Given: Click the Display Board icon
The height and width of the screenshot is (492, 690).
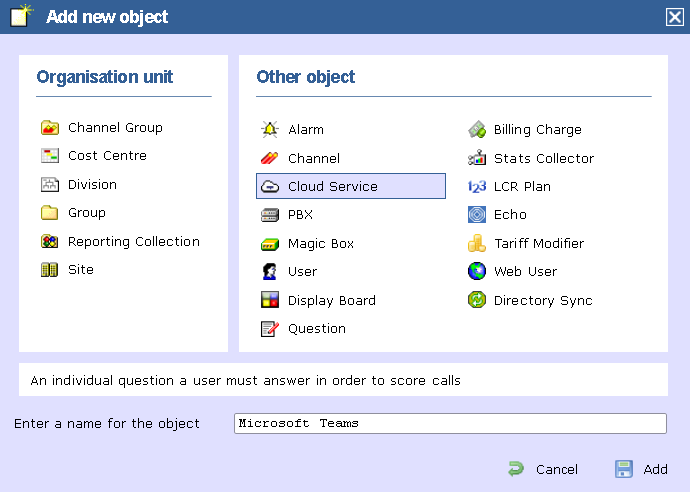Looking at the screenshot, I should click(x=270, y=300).
